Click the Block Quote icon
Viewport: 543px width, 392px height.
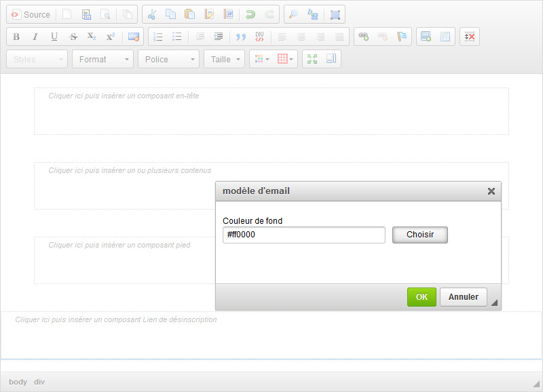[240, 37]
